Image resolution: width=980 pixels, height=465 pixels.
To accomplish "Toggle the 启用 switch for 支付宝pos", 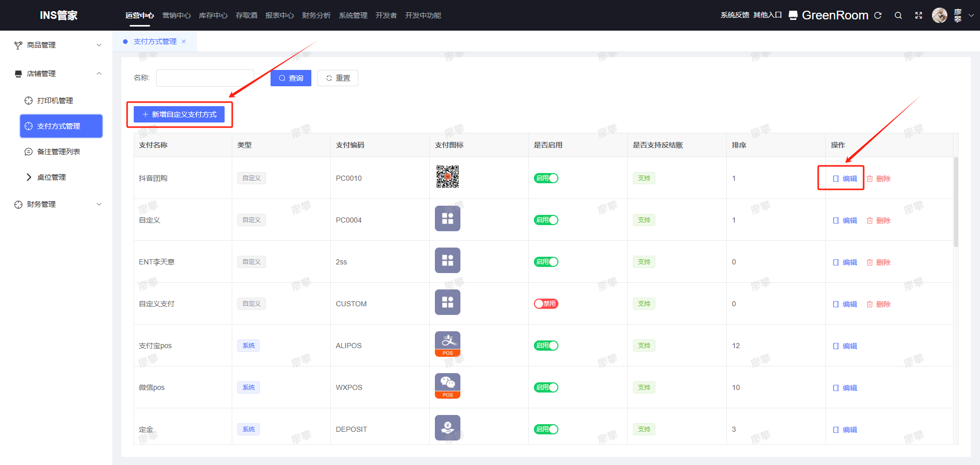I will 546,346.
